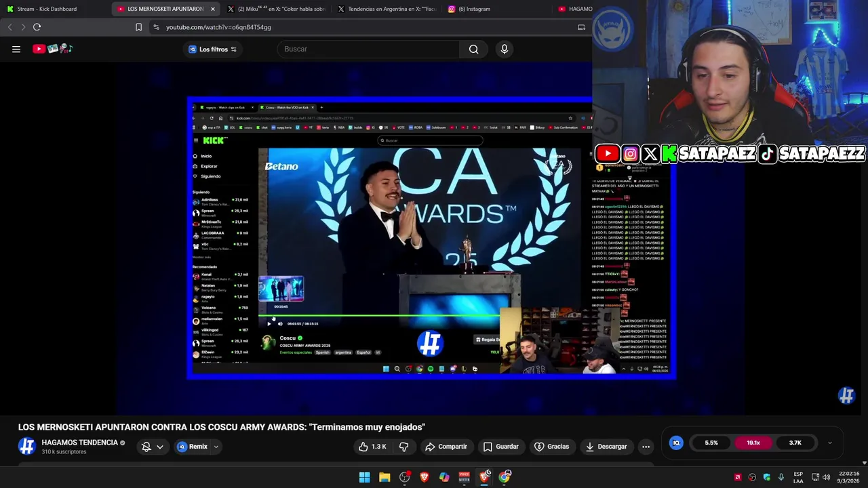
Task: Click the Gracias button
Action: point(551,447)
